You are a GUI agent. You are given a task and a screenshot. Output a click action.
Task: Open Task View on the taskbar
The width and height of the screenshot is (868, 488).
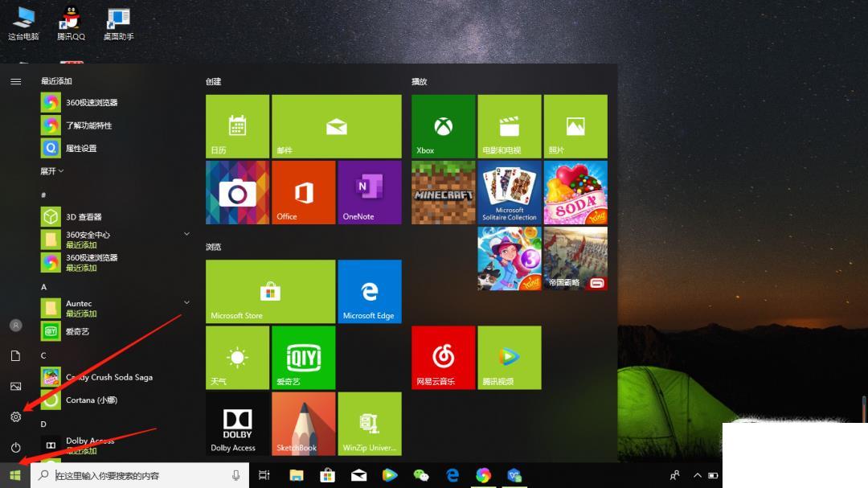(264, 475)
